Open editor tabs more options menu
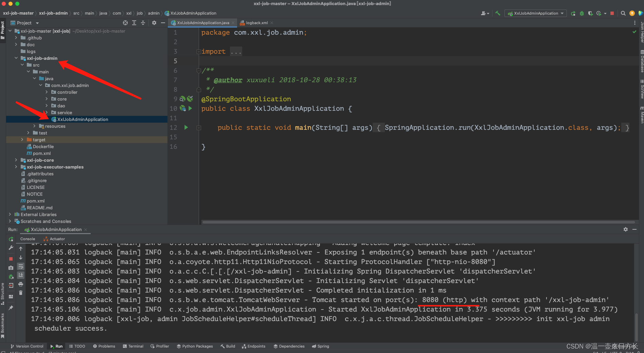The height and width of the screenshot is (353, 644). [634, 23]
